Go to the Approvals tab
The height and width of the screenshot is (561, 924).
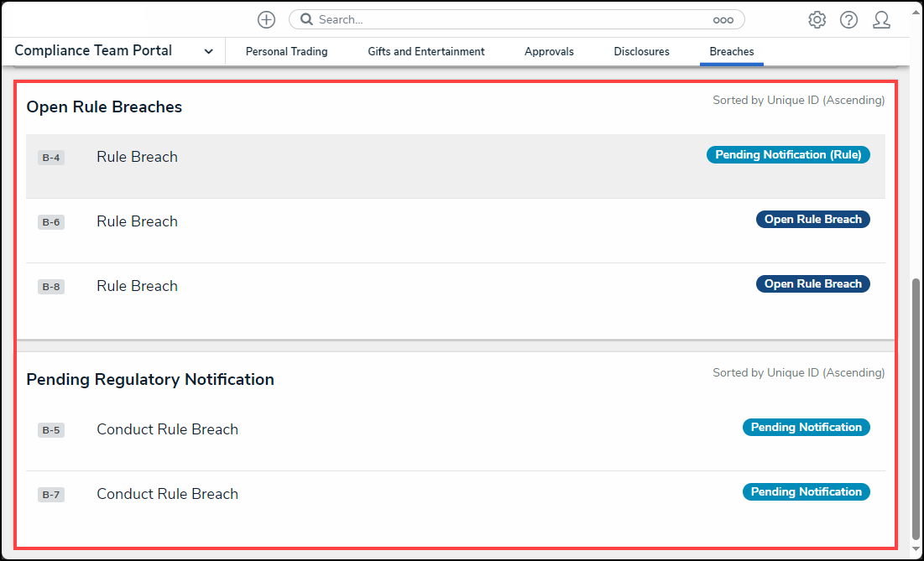549,52
